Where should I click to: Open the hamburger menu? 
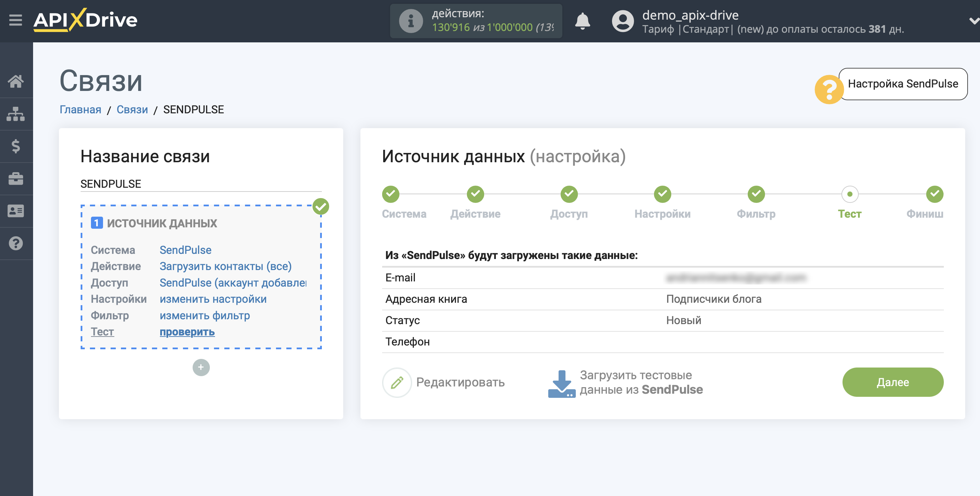[x=16, y=20]
